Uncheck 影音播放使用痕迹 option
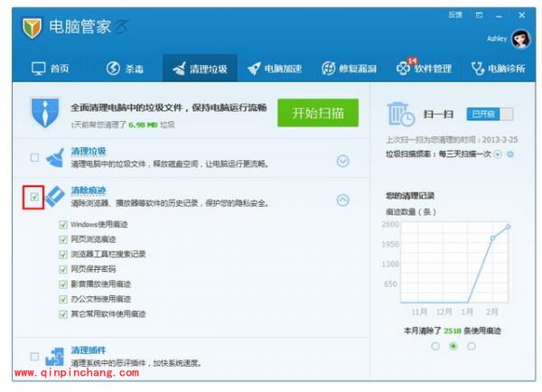Viewport: 542px width, 392px height. click(63, 285)
